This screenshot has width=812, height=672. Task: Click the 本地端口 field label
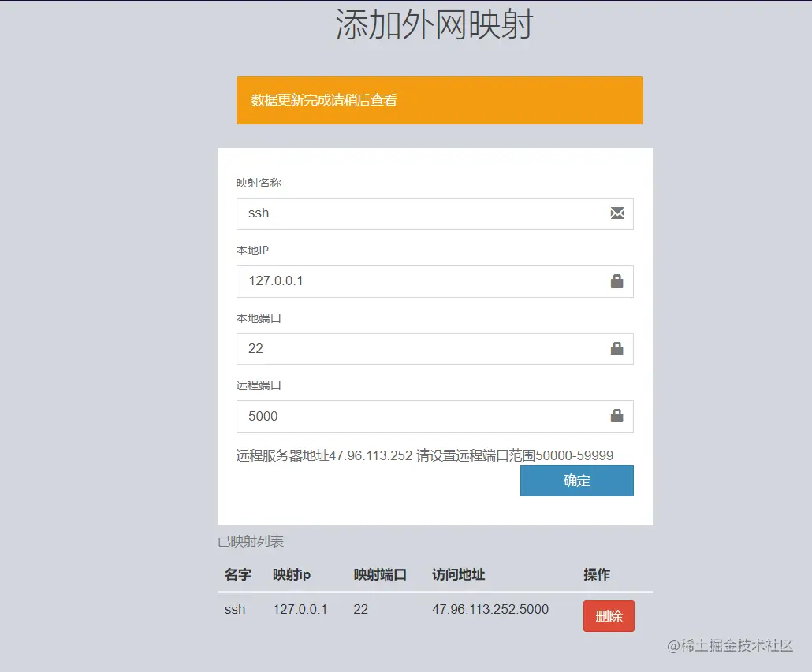(x=259, y=318)
